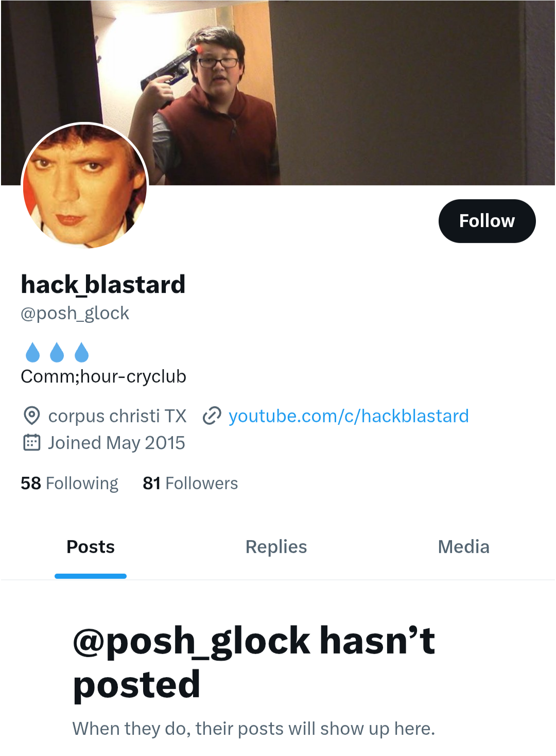The height and width of the screenshot is (756, 556).
Task: Click the calendar joined icon
Action: (x=32, y=442)
